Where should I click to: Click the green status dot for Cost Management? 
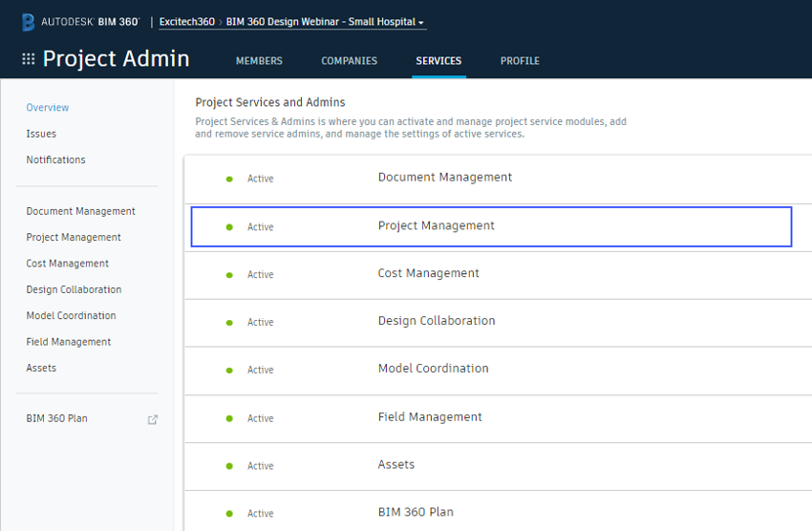[229, 275]
